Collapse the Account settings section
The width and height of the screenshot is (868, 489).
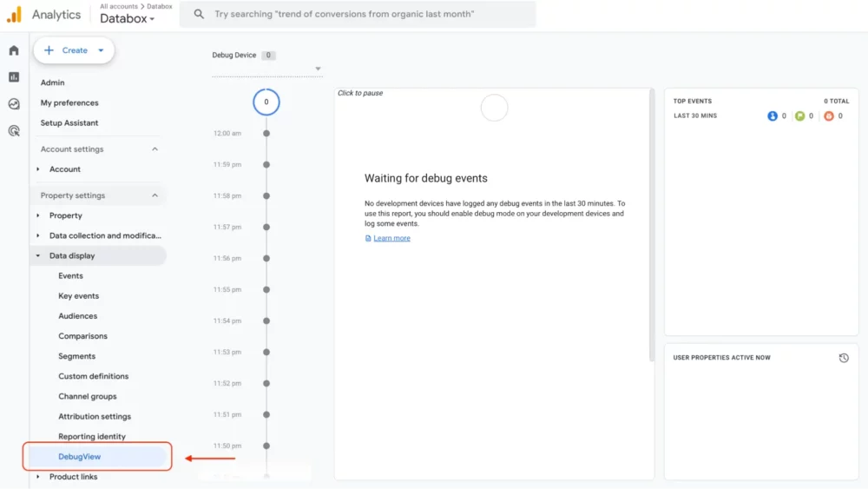pos(155,149)
